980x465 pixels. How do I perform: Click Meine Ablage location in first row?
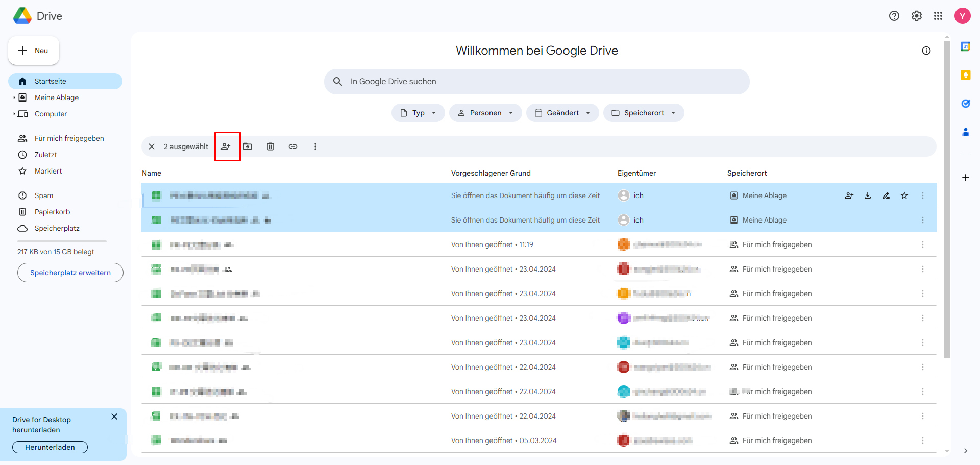(758, 195)
